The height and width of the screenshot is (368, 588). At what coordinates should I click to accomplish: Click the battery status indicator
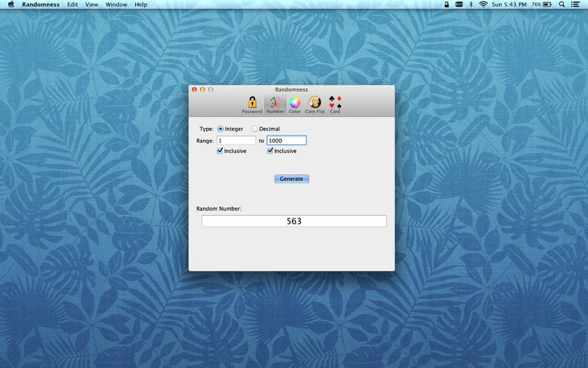(x=542, y=4)
